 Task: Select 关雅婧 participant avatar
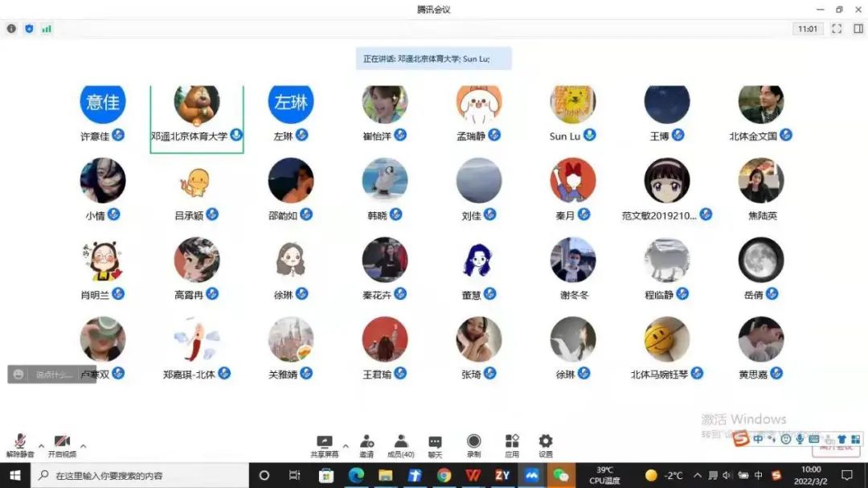291,339
